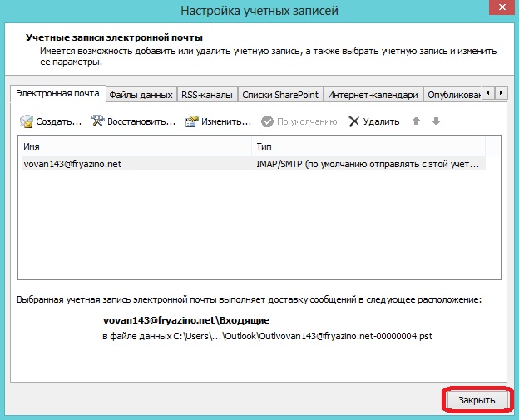
Task: Click the Восстановить repair tools icon
Action: [97, 121]
